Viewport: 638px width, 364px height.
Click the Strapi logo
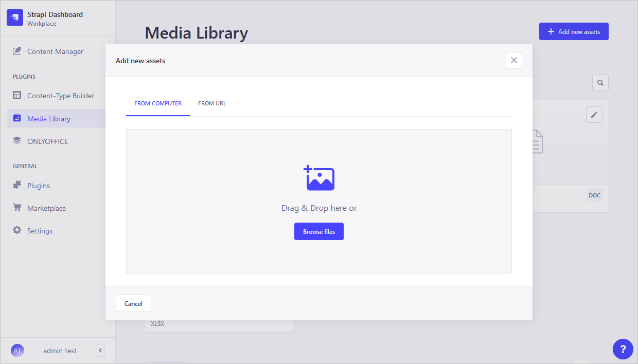[x=14, y=17]
